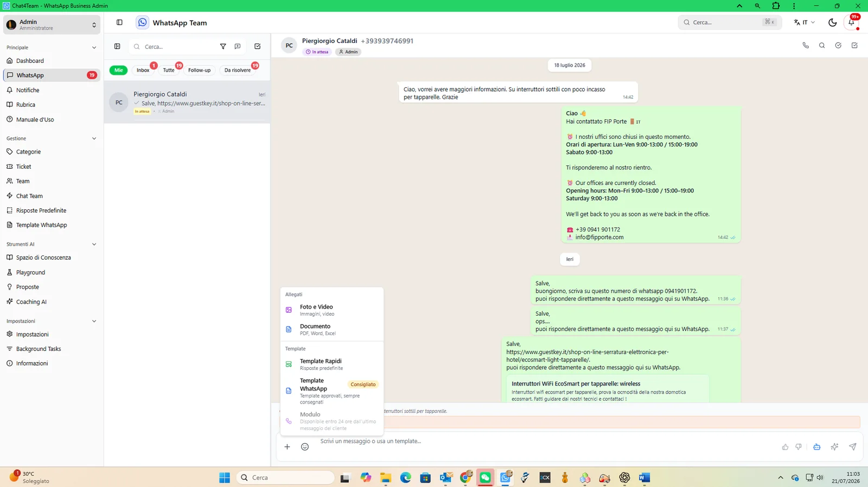Open Word from taskbar
Viewport: 868px width, 487px height.
644,477
